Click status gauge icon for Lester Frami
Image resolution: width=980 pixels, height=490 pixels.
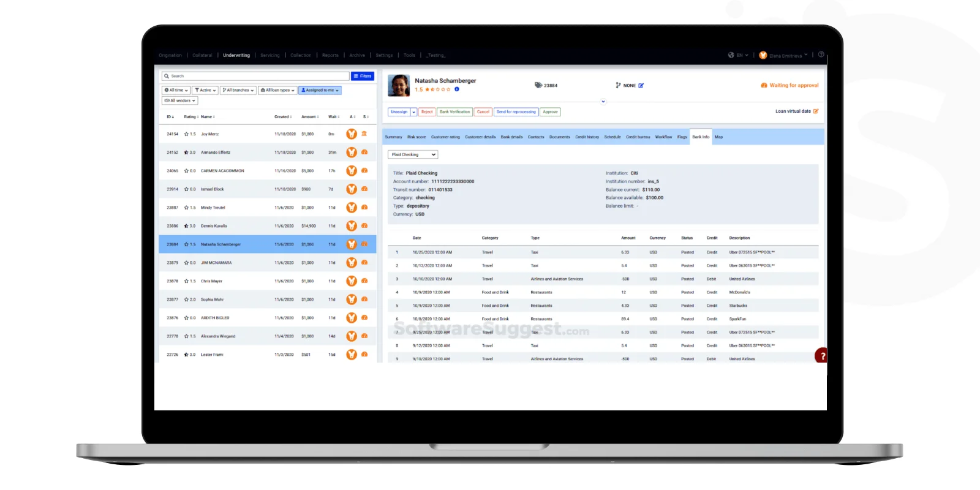[x=364, y=354]
